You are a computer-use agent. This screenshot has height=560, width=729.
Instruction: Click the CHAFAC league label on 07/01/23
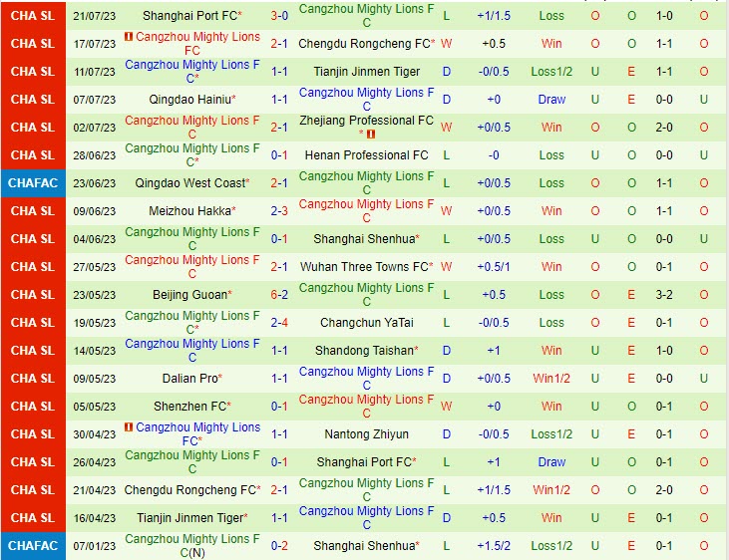(x=33, y=546)
